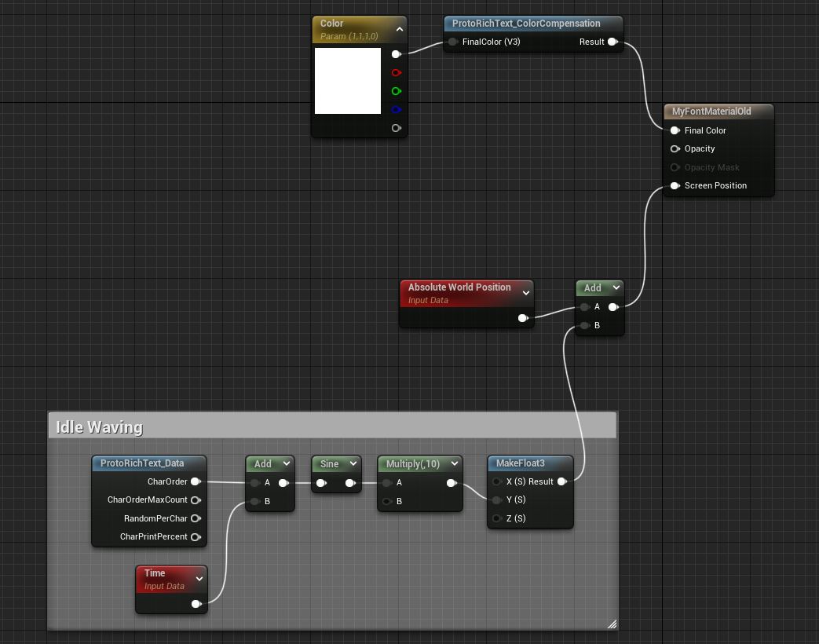The width and height of the screenshot is (819, 644).
Task: Open the Sine node dropdown arrow
Action: pos(353,464)
